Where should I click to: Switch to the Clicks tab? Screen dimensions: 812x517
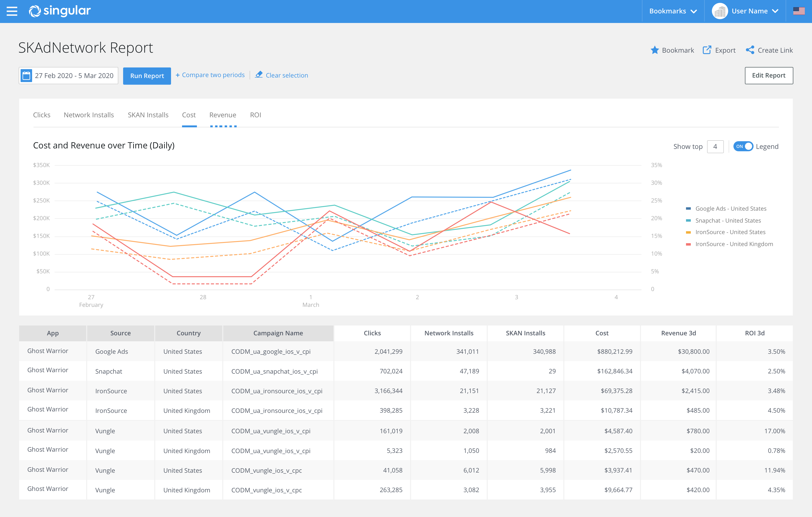coord(41,115)
